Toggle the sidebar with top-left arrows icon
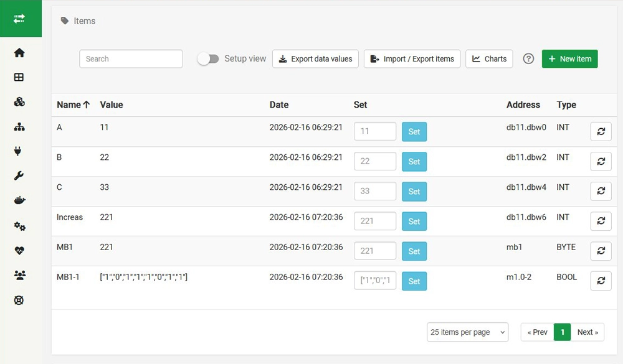The height and width of the screenshot is (364, 623). (19, 19)
